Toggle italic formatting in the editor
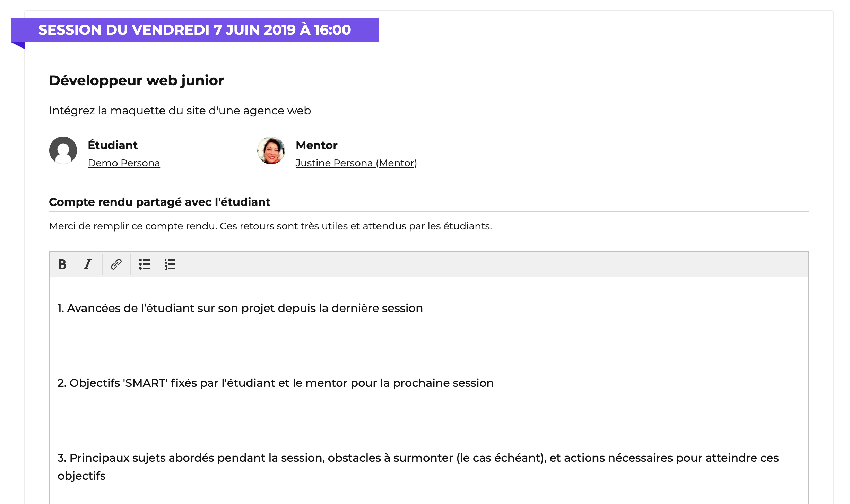Screen dimensions: 850x504 [x=88, y=264]
